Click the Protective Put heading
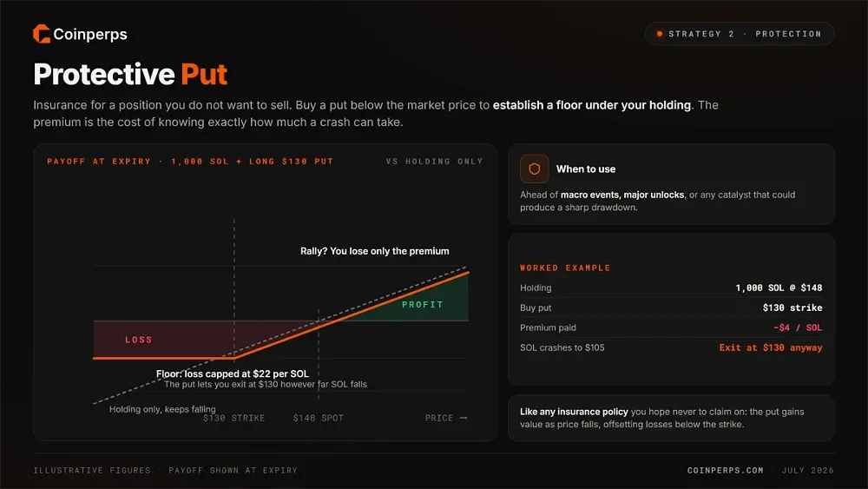Viewport: 868px width, 489px height. [x=131, y=74]
